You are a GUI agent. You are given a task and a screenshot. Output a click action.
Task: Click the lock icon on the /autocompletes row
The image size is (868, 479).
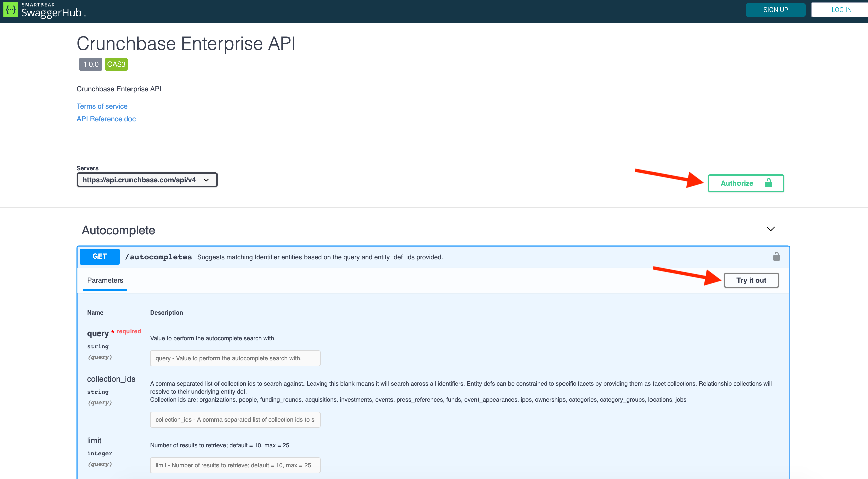pos(776,256)
